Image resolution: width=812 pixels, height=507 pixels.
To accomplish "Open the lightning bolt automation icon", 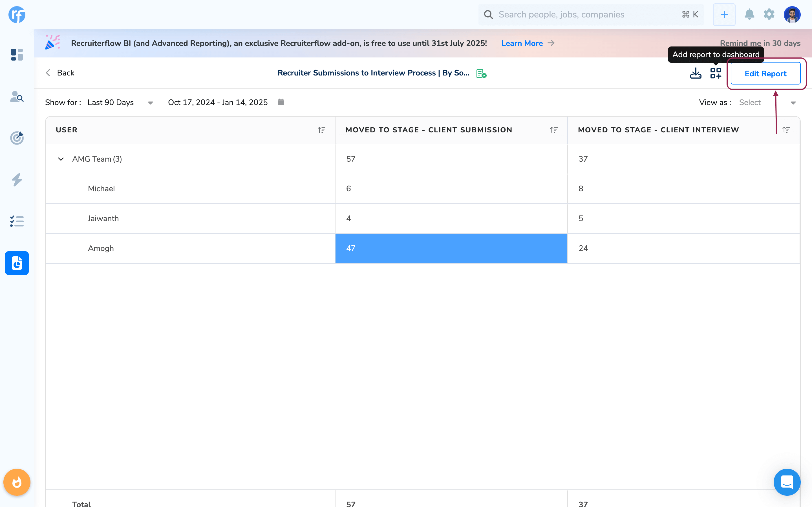I will click(x=17, y=180).
